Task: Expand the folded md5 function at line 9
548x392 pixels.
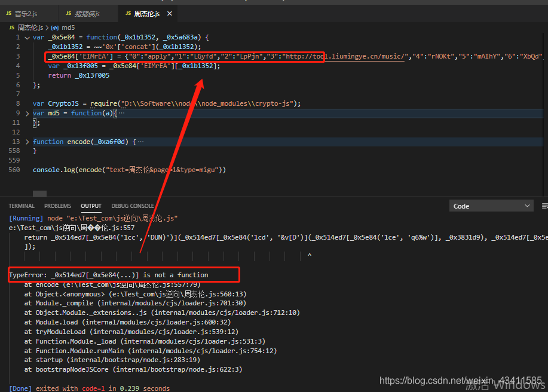Action: [27, 113]
